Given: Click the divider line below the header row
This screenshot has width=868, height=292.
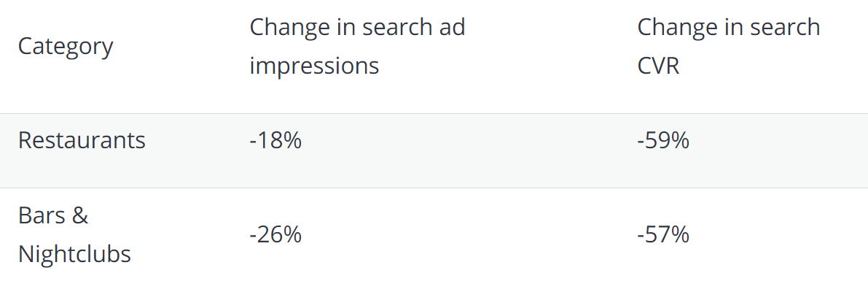Looking at the screenshot, I should click(434, 114).
